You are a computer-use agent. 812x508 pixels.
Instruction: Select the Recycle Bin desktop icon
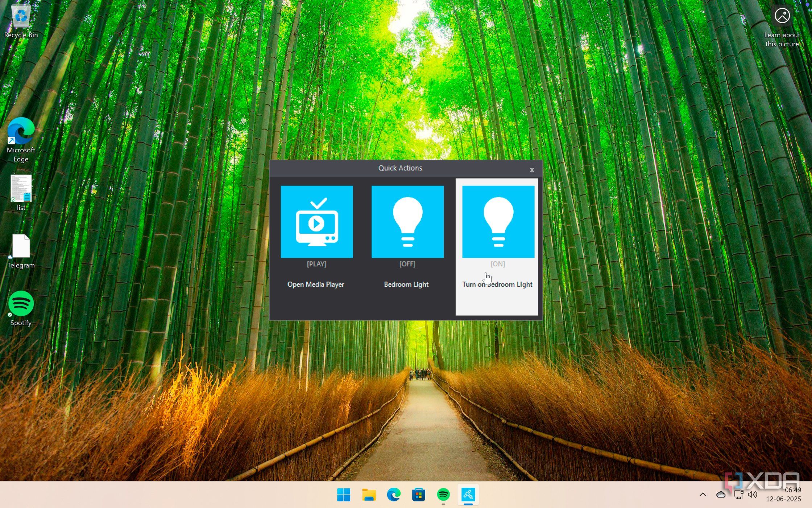click(21, 21)
